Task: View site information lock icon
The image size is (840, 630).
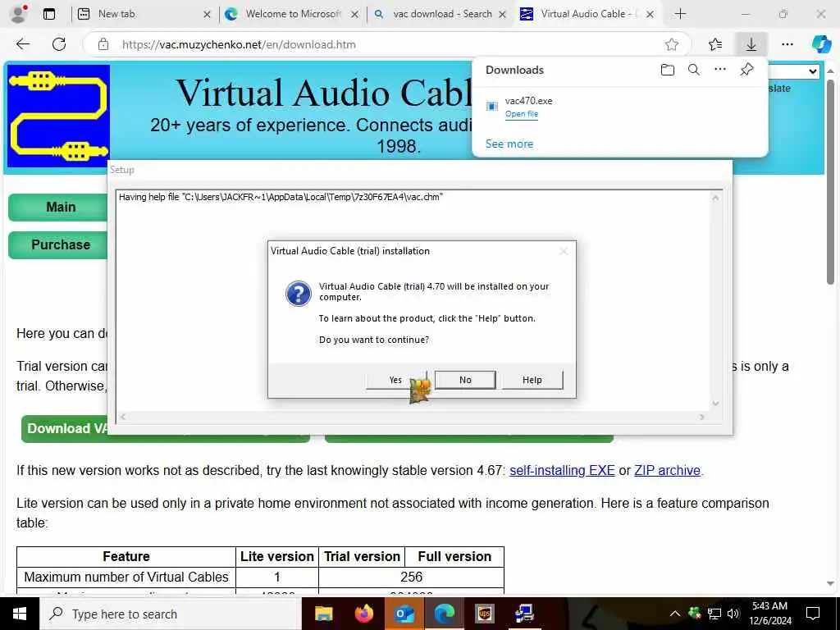Action: [103, 44]
